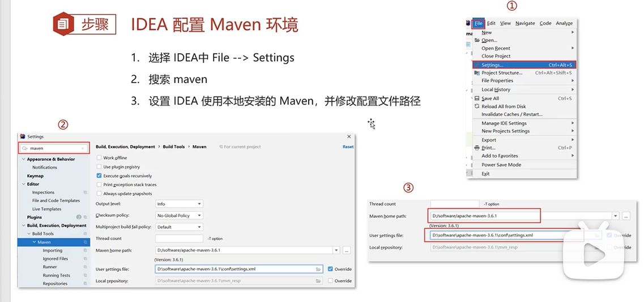Select the Importing item under Maven
This screenshot has height=302, width=644.
pos(53,251)
